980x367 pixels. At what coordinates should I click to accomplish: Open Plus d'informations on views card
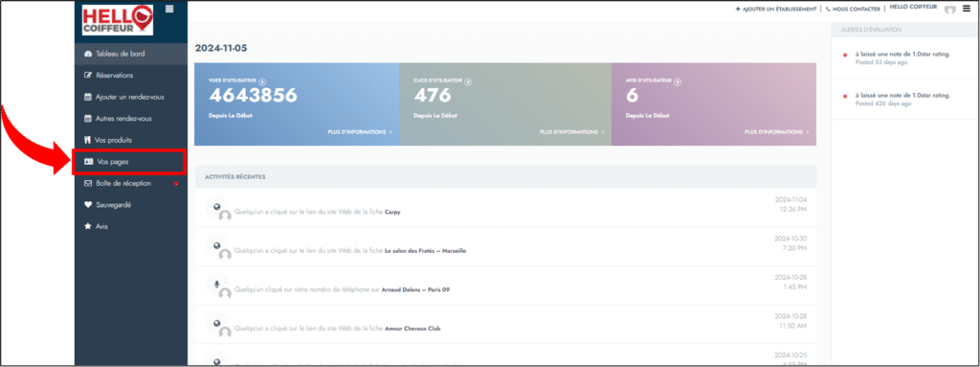click(360, 132)
